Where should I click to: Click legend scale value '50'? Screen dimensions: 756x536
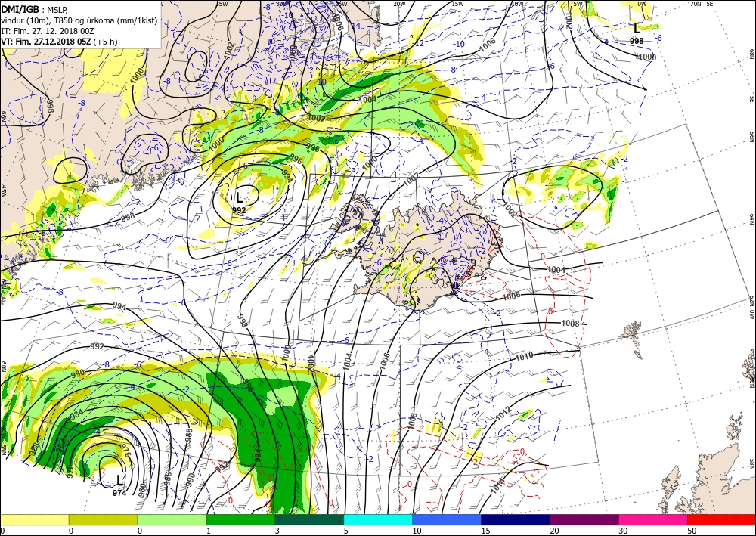[x=692, y=531]
